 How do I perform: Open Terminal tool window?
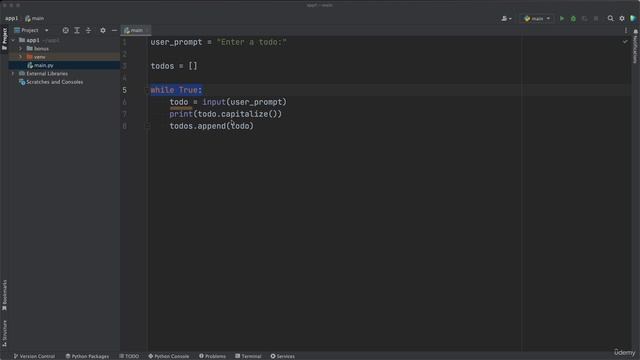click(248, 356)
